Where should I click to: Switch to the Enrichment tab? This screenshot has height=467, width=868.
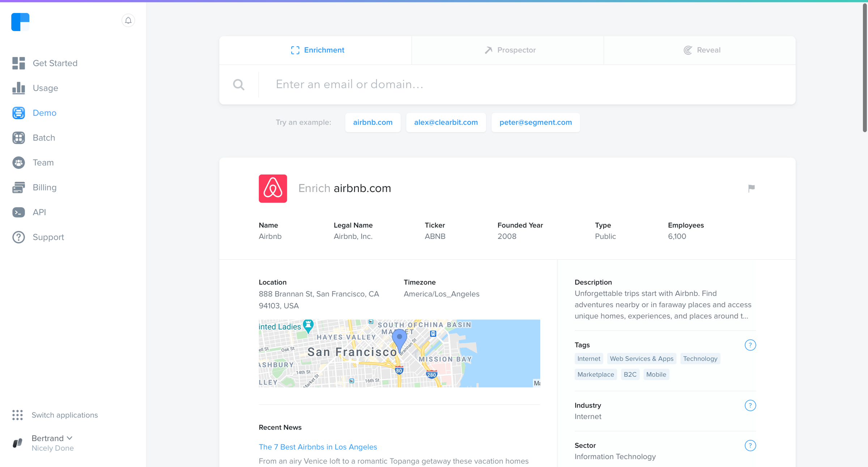[315, 50]
